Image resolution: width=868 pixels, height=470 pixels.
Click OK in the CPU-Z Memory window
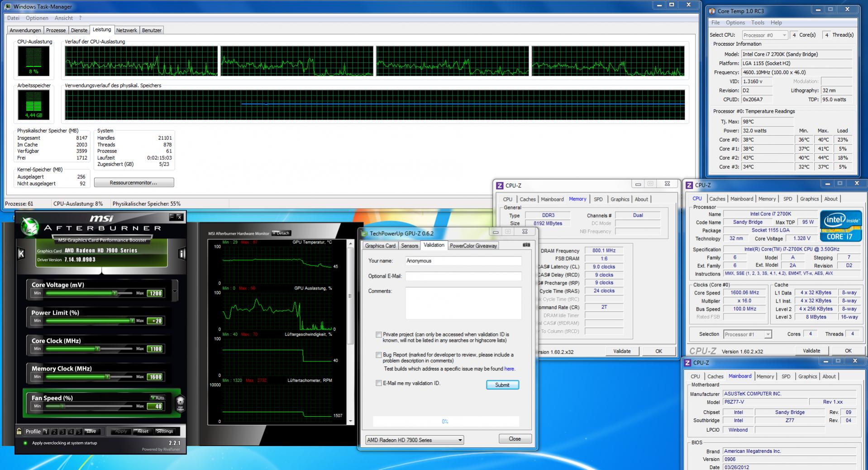tap(658, 351)
